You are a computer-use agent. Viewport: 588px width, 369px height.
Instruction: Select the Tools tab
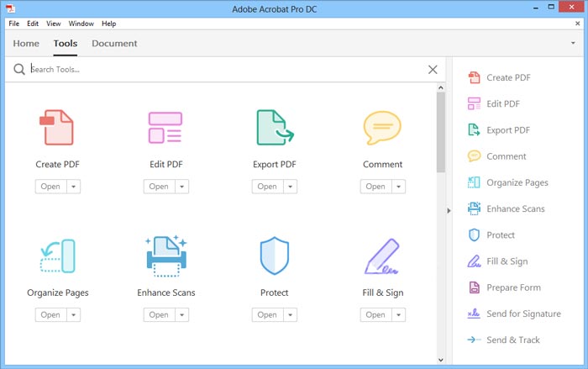[66, 43]
